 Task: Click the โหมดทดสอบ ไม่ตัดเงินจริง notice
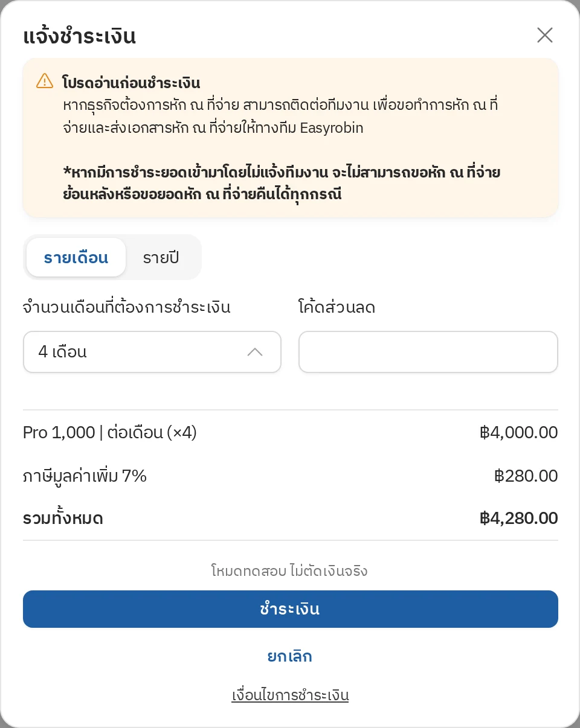tap(289, 570)
